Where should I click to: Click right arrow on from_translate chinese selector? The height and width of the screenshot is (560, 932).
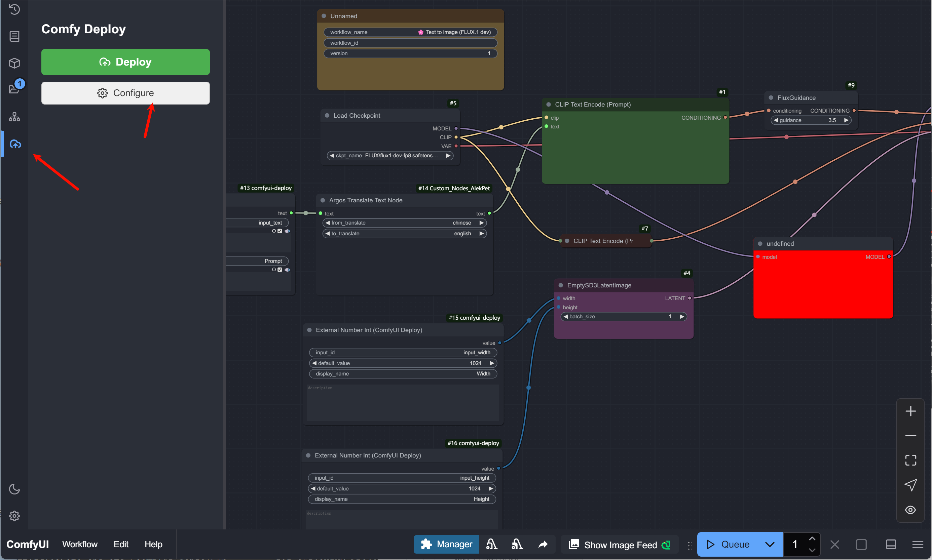[481, 223]
